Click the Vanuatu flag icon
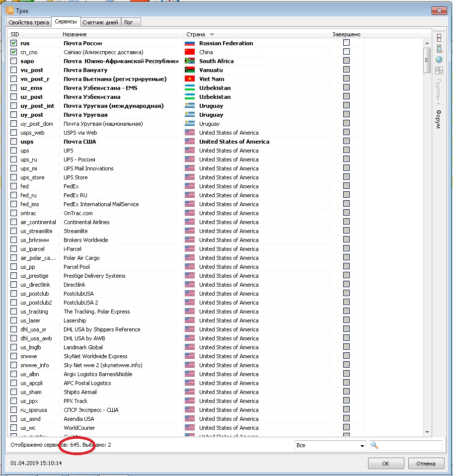 190,70
